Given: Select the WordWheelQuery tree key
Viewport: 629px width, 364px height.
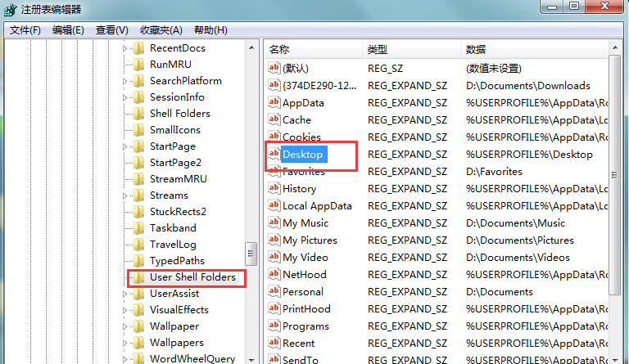Looking at the screenshot, I should 192,358.
